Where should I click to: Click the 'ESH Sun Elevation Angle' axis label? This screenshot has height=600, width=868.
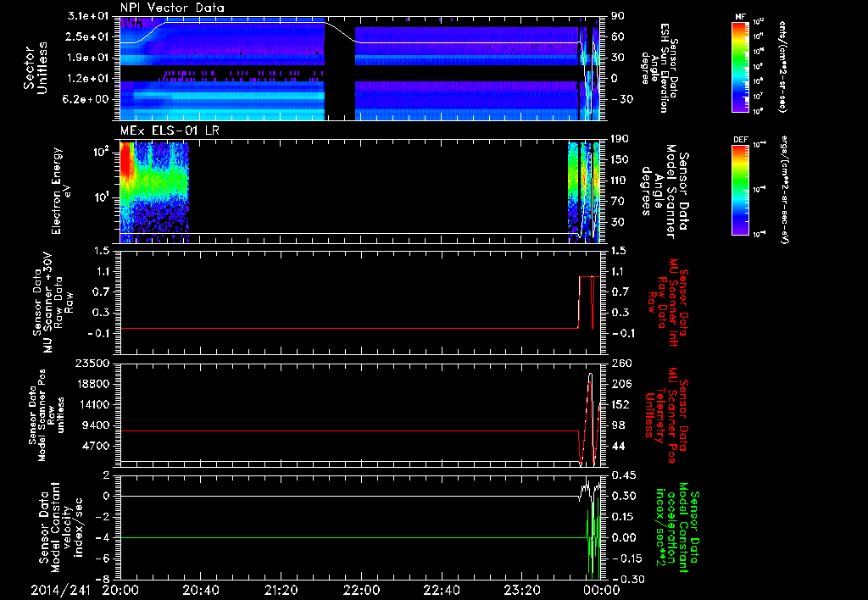[x=659, y=68]
